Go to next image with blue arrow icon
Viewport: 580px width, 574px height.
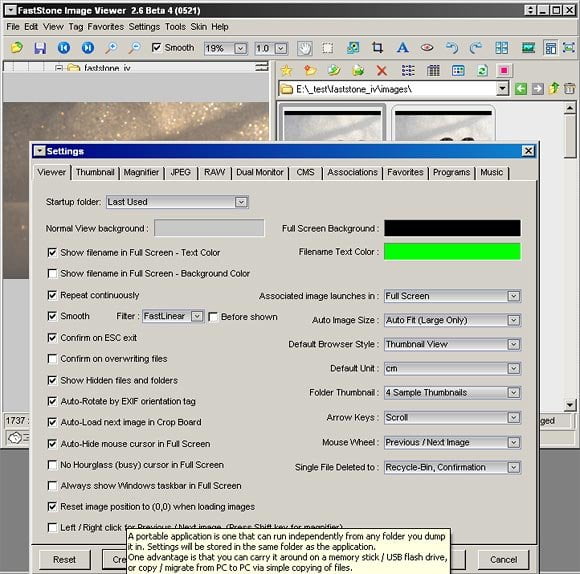tap(88, 48)
